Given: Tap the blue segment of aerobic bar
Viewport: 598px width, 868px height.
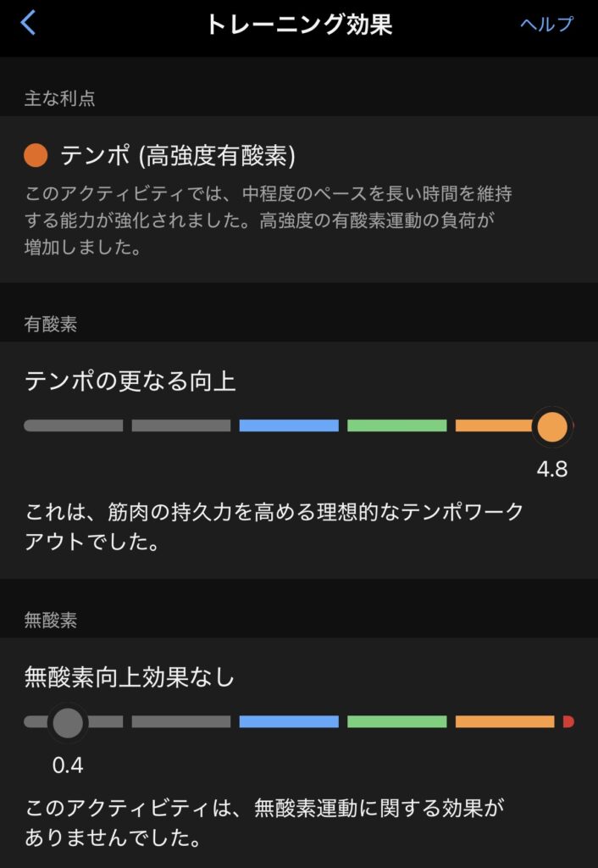Looking at the screenshot, I should (x=289, y=426).
